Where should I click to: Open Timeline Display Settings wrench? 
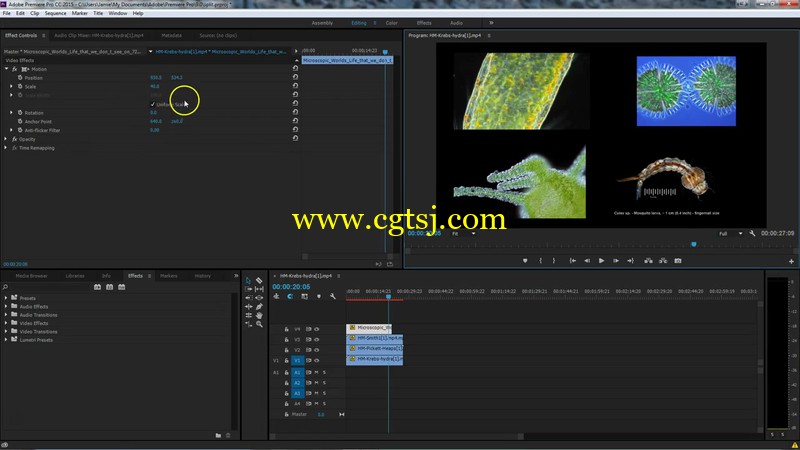(x=333, y=296)
